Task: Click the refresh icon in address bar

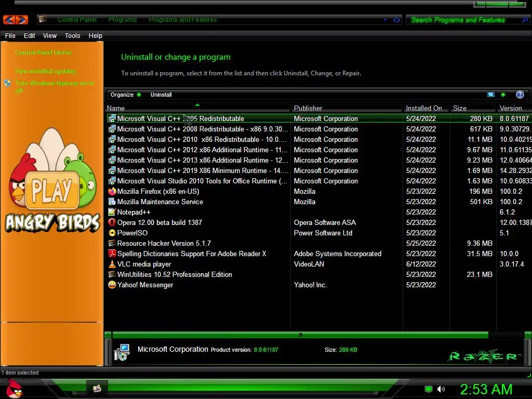Action: click(x=396, y=20)
